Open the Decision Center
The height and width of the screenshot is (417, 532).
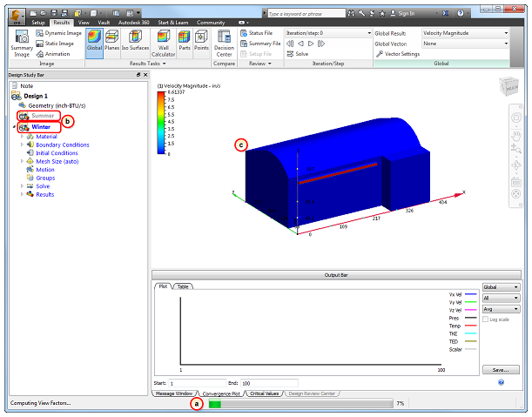[224, 44]
